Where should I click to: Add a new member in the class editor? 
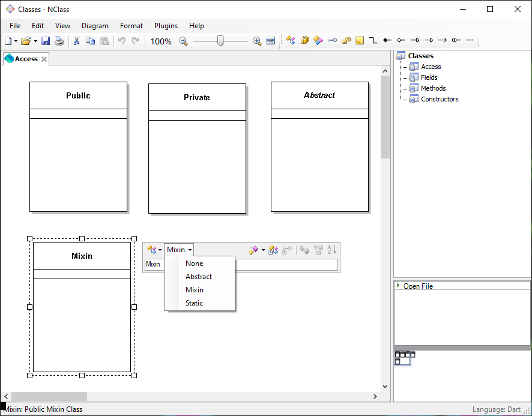[x=252, y=250]
